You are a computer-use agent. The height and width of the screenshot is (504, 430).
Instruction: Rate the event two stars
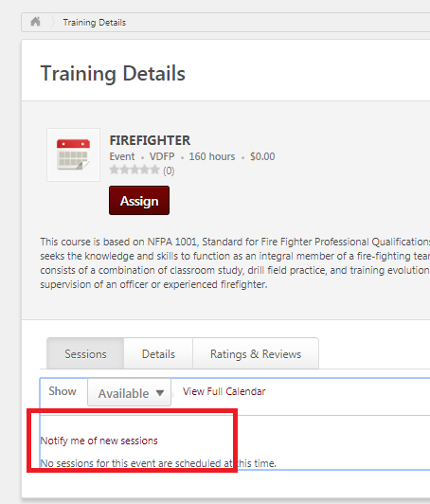point(124,170)
